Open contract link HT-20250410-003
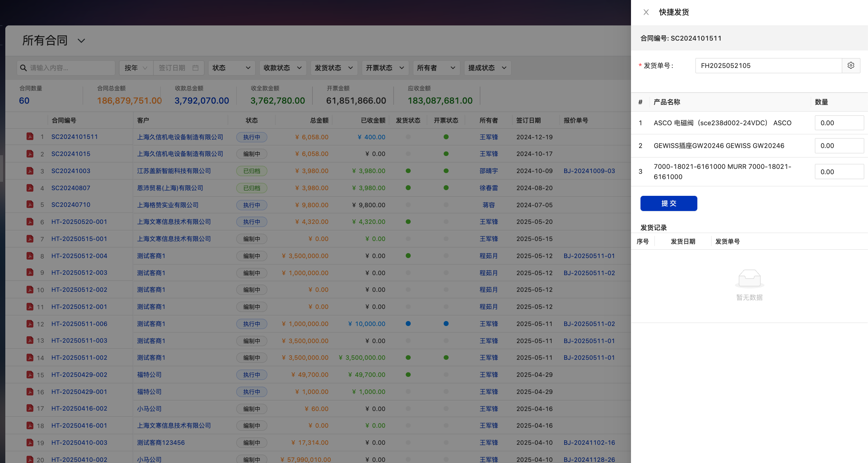 (x=79, y=443)
